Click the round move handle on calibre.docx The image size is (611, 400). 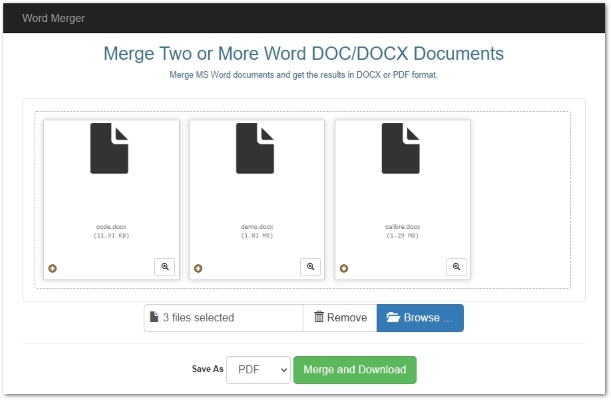point(344,268)
